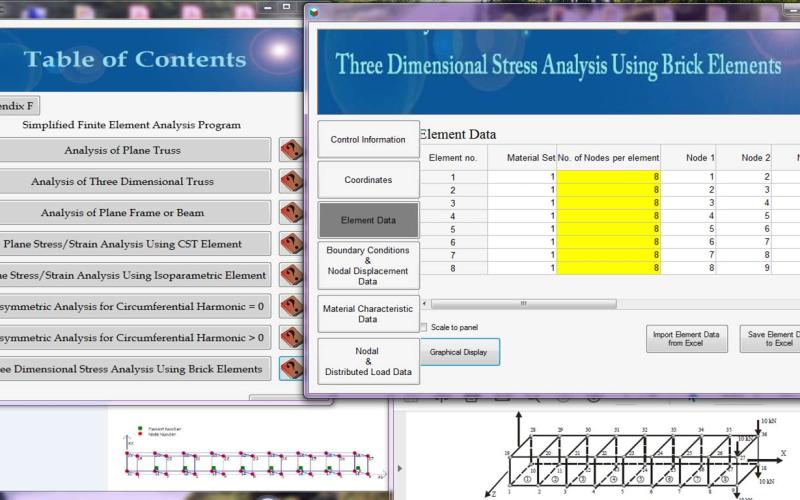Screen dimensions: 800x500
Task: Launch Plane Stress/Strain Analysis Using CST Element
Action: point(135,244)
